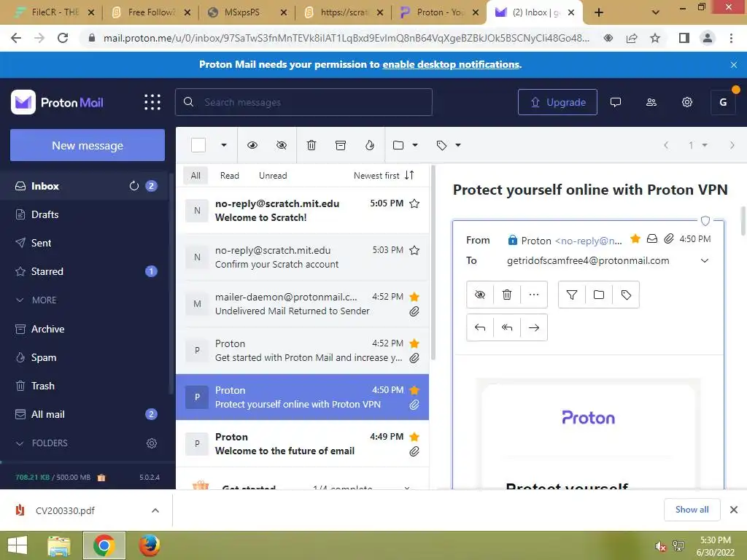Viewport: 747px width, 560px height.
Task: Star the Confirm your Scratch account email
Action: [414, 251]
